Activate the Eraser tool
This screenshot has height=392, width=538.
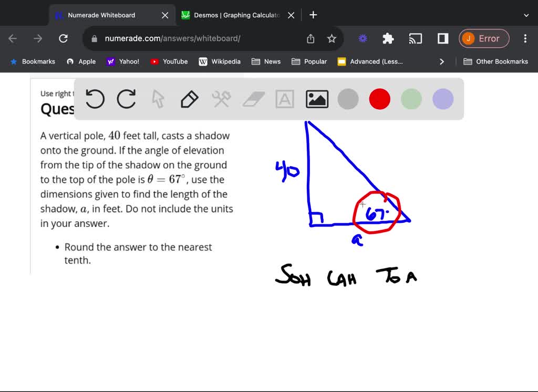[253, 99]
